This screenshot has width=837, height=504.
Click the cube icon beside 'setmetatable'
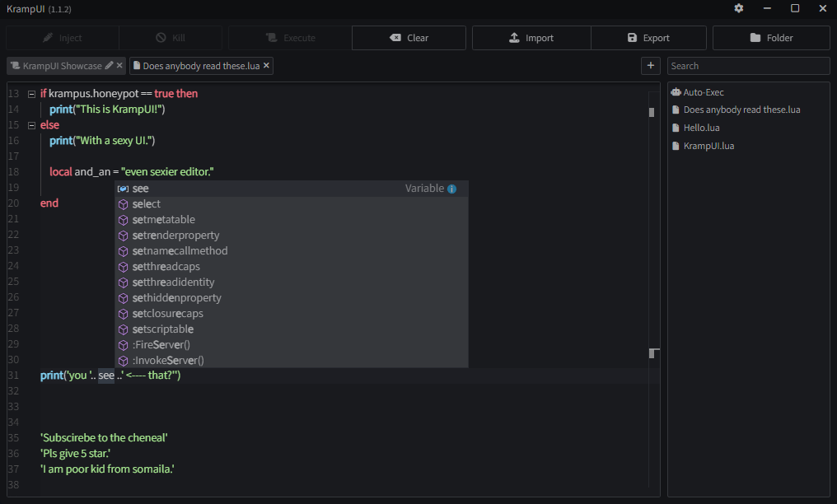coord(124,220)
